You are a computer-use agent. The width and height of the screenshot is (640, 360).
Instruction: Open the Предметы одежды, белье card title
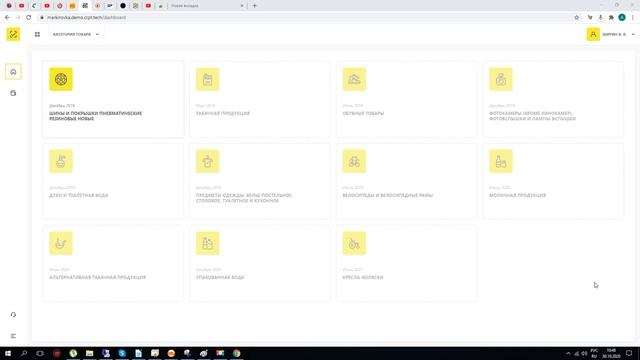(x=244, y=198)
